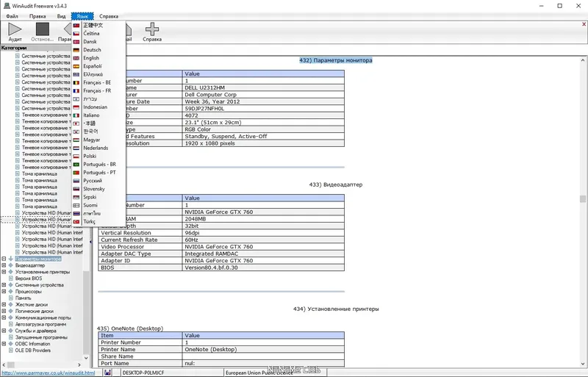Select the OLE DB Providers tree item

click(x=32, y=351)
